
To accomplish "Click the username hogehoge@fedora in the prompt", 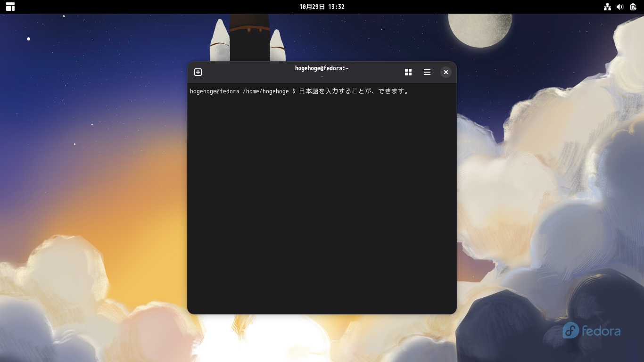I will (x=214, y=91).
